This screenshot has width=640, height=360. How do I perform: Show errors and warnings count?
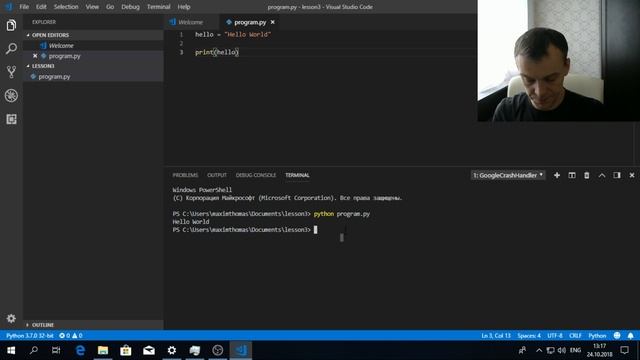71,336
